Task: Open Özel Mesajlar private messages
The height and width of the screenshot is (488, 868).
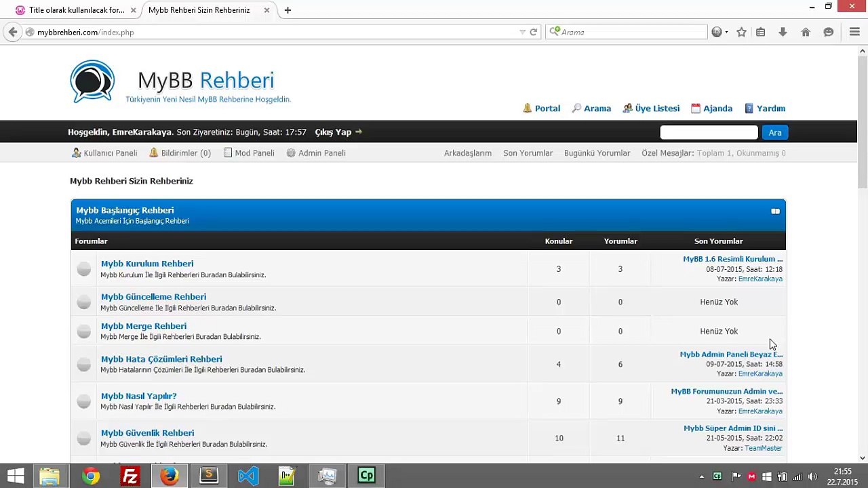Action: (667, 153)
